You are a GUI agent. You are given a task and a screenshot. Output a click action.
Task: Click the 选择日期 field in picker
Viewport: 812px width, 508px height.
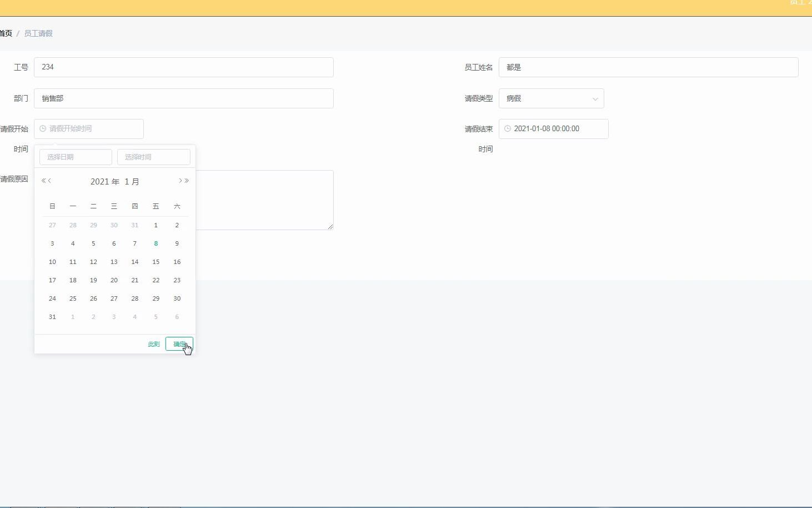(76, 157)
